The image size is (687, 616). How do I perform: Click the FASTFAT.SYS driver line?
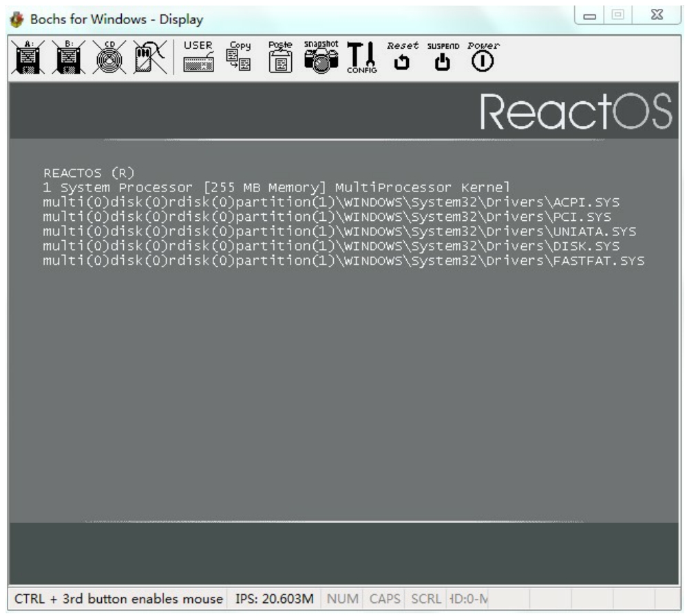pos(344,261)
